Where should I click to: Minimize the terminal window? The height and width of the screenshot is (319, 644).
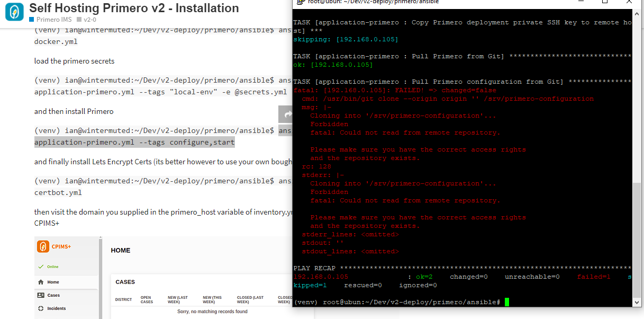point(580,2)
